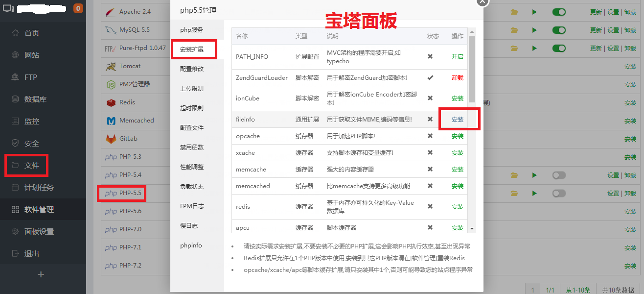
Task: Click the scroll-down arrow in extension list
Action: click(x=472, y=229)
